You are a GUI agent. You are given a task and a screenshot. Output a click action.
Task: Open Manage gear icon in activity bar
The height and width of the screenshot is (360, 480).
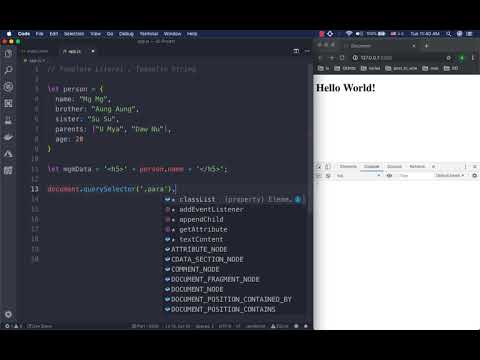pyautogui.click(x=8, y=314)
